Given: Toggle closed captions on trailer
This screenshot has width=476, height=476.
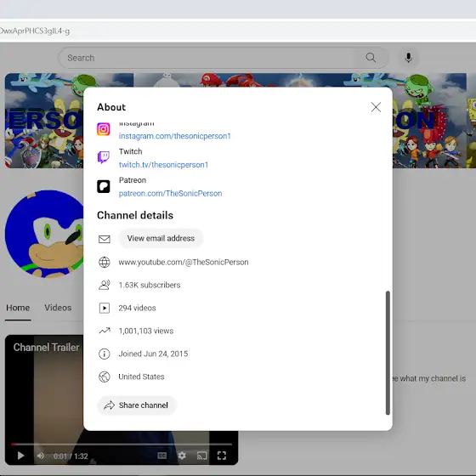Looking at the screenshot, I should (162, 456).
